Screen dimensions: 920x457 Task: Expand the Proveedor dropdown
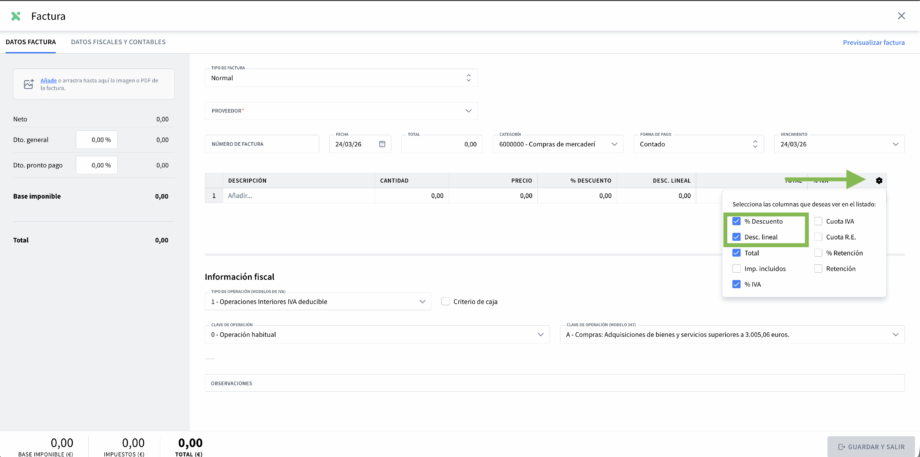(341, 111)
